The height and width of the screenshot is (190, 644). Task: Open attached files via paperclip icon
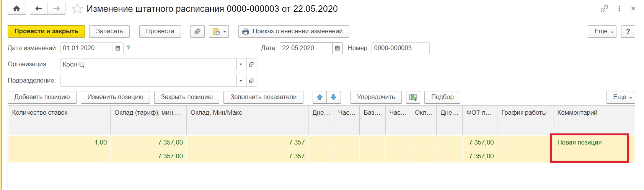(197, 31)
